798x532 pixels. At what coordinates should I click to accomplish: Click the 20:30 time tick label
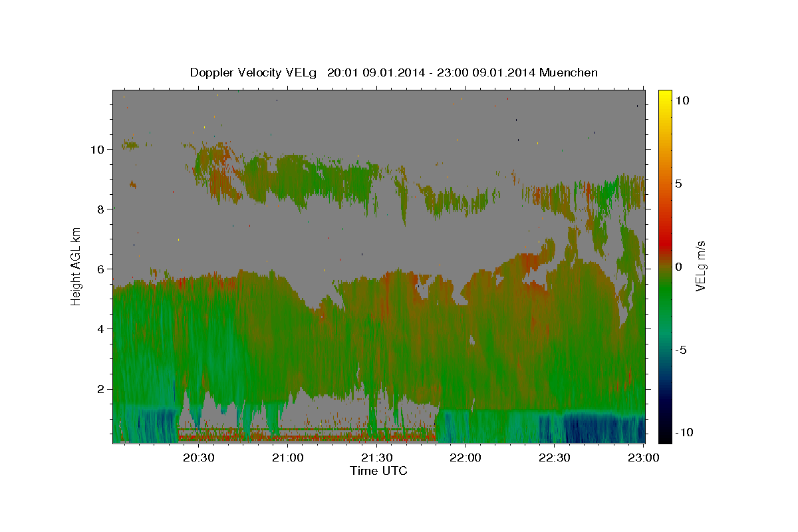[198, 458]
